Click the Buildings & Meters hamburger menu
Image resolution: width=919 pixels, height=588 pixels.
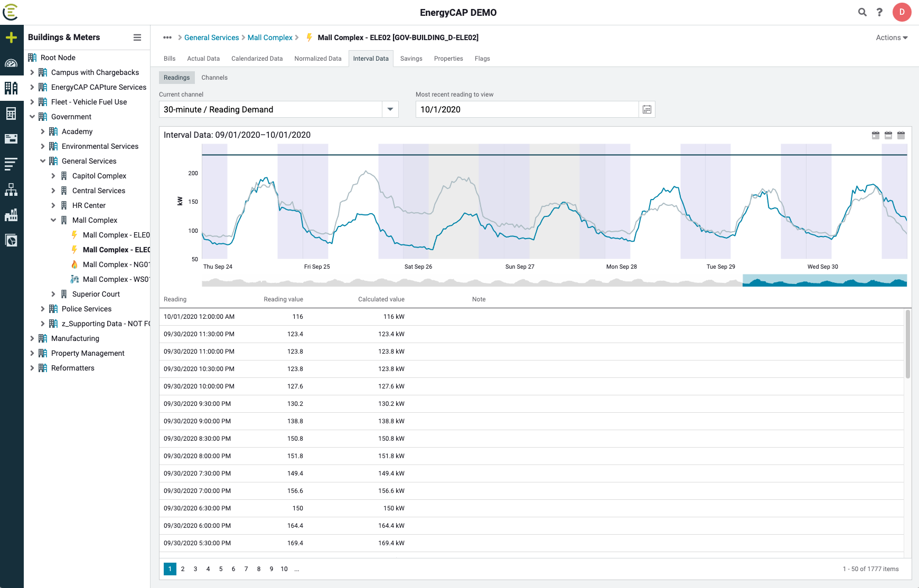[137, 37]
